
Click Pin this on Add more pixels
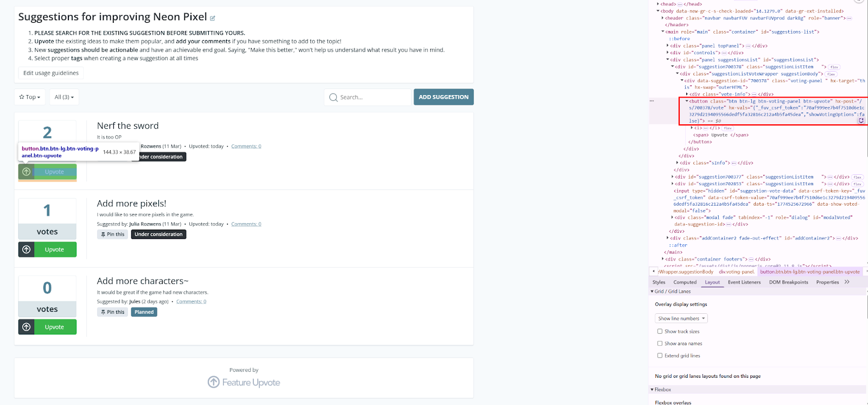pyautogui.click(x=112, y=235)
